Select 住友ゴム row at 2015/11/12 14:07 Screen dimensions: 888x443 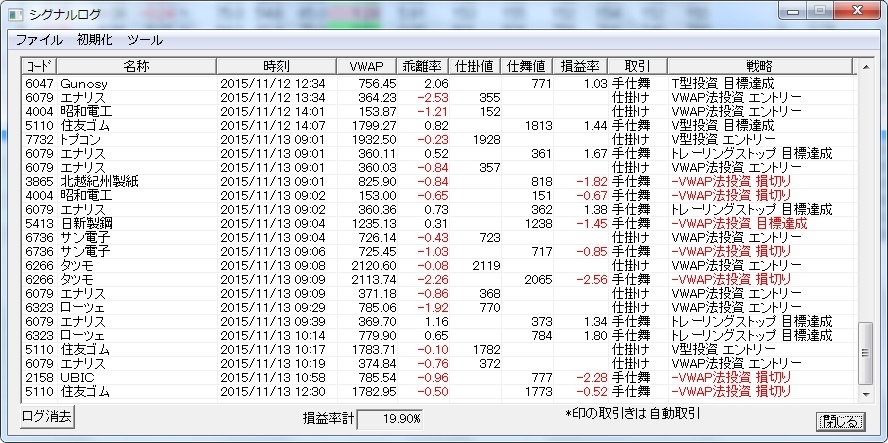437,125
